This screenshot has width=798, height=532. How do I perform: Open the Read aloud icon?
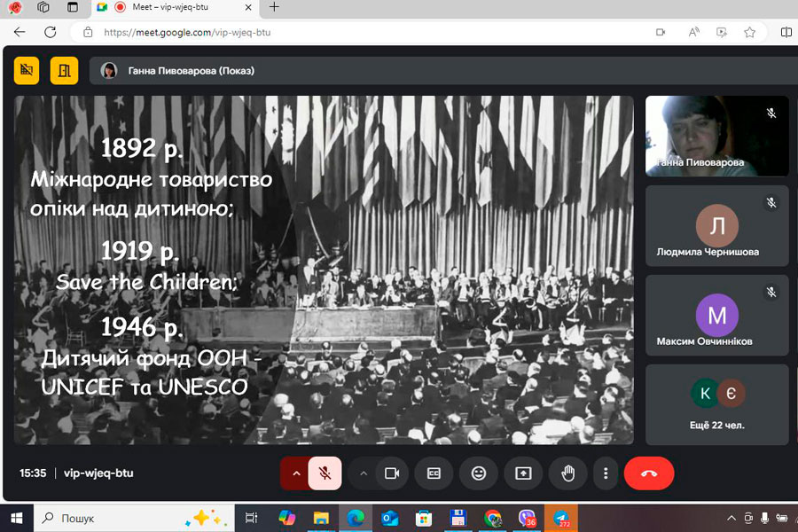pos(693,32)
